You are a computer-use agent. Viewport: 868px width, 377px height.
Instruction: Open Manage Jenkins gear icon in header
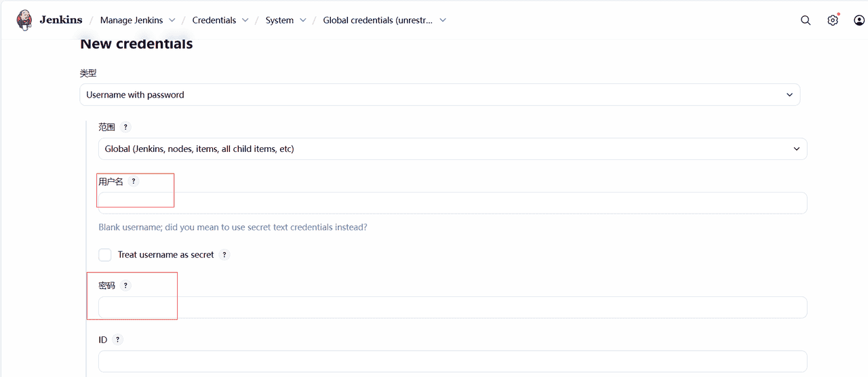pyautogui.click(x=833, y=20)
